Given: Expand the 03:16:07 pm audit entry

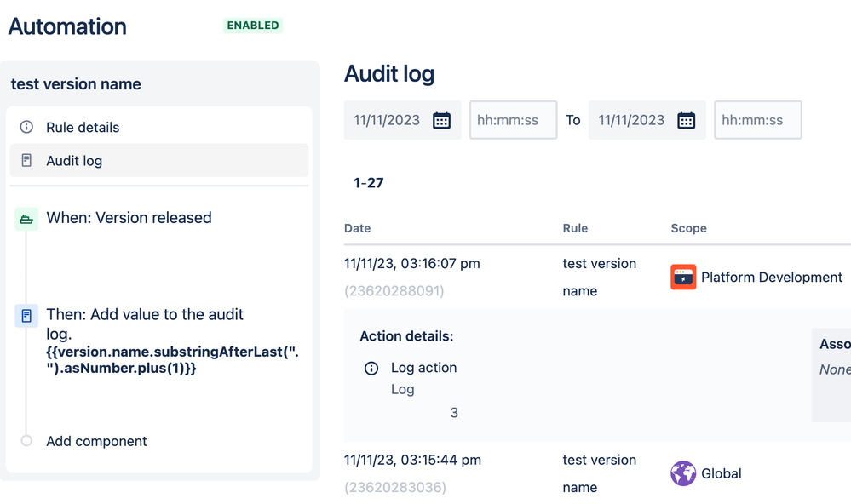Looking at the screenshot, I should pos(412,264).
